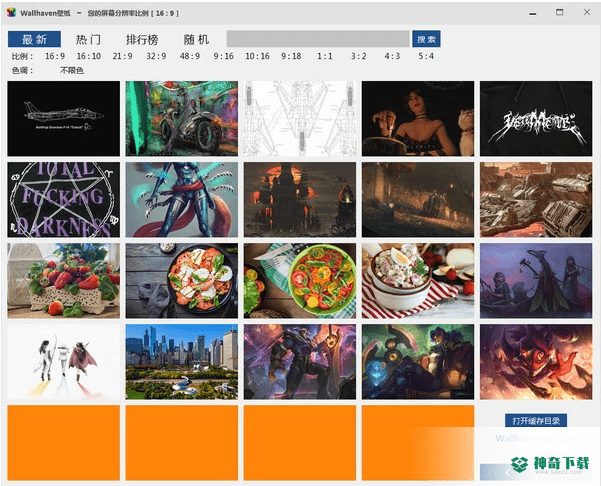Apply the 4:3 ratio filter
The height and width of the screenshot is (486, 601).
(x=392, y=56)
